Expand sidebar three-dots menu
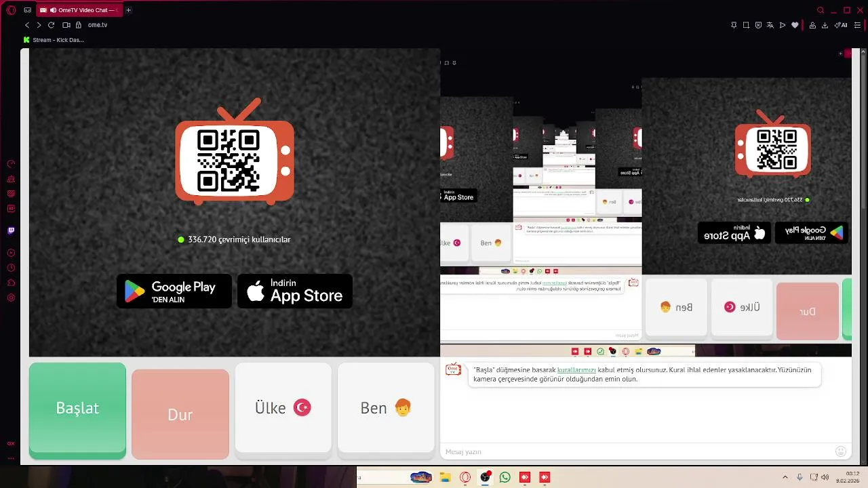868x488 pixels. [x=11, y=458]
